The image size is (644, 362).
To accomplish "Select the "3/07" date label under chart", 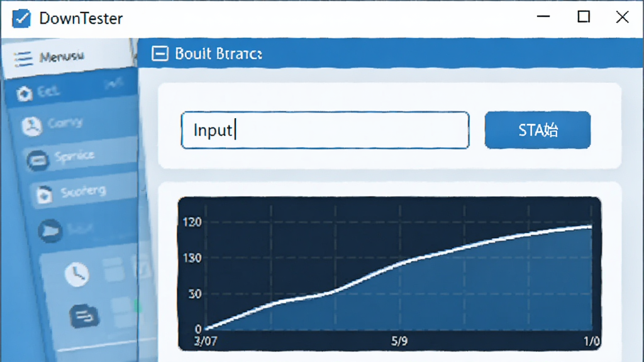I will [206, 341].
